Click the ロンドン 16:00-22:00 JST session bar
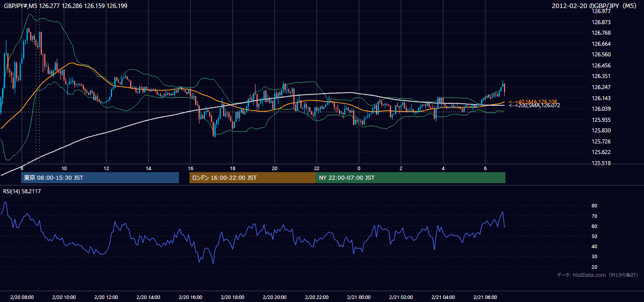The width and height of the screenshot is (644, 302). point(252,178)
